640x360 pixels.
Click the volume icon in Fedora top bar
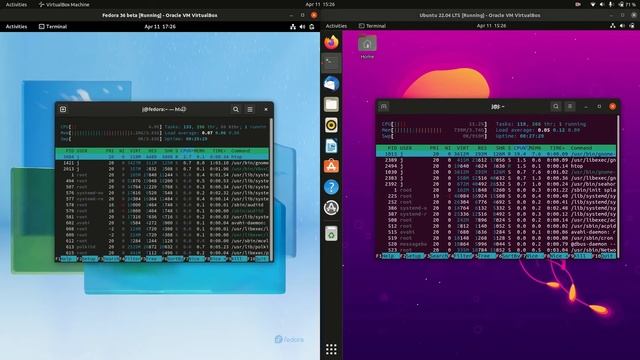302,27
